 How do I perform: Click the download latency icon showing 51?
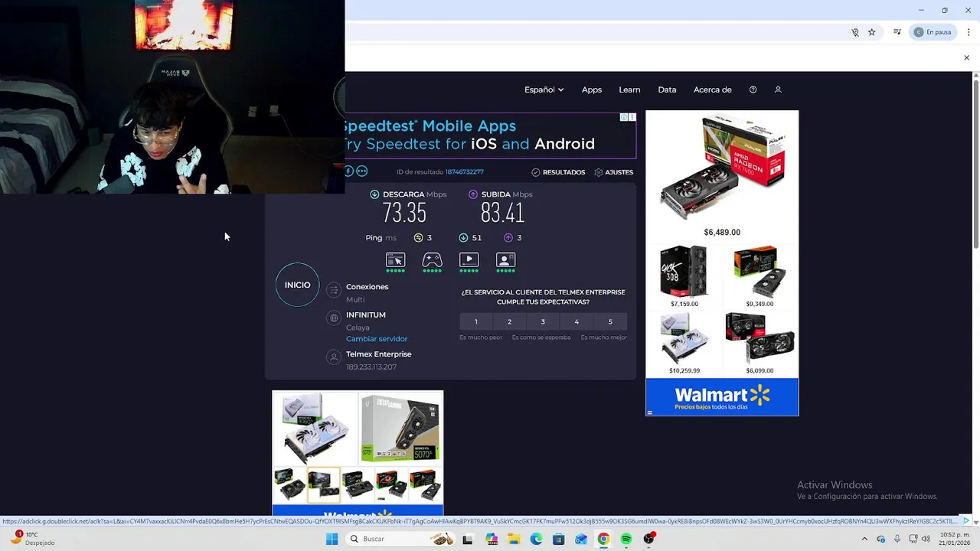pos(463,238)
